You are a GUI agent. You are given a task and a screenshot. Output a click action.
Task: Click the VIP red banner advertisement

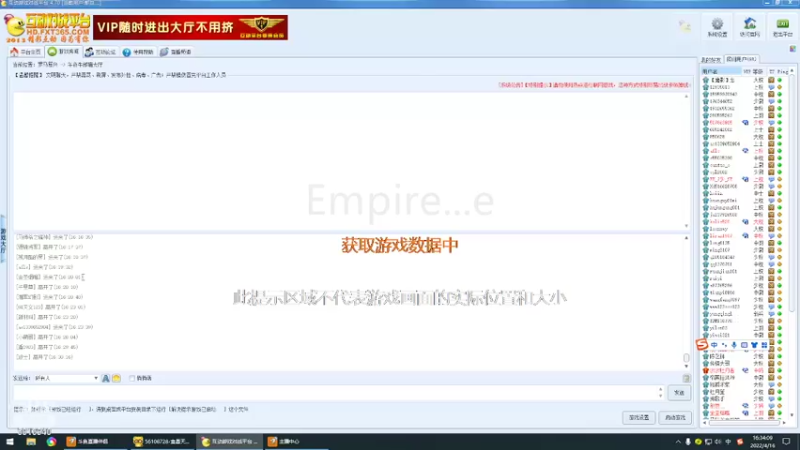pos(190,28)
